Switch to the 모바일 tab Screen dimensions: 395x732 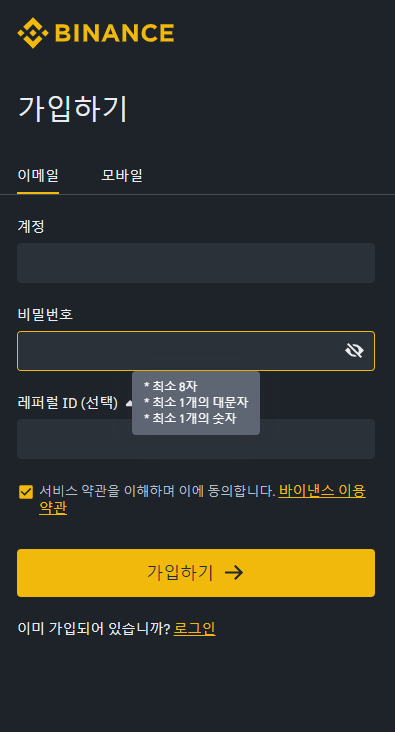pyautogui.click(x=122, y=176)
